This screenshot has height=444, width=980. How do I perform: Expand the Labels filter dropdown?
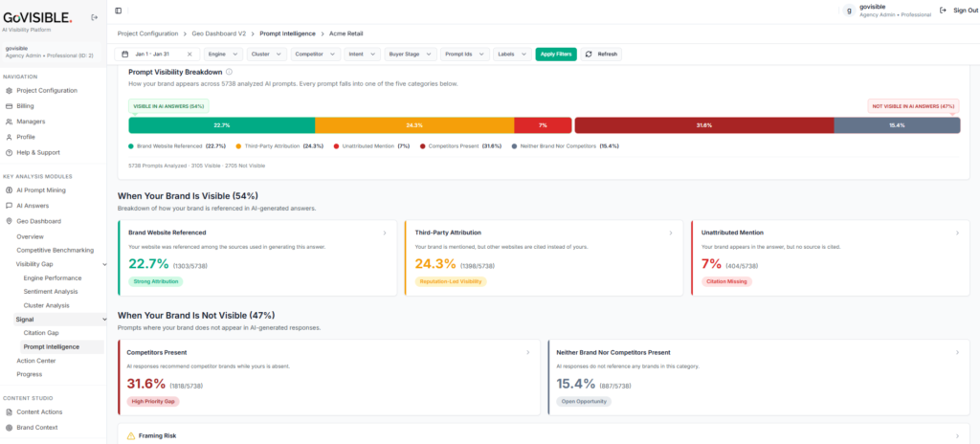coord(513,55)
